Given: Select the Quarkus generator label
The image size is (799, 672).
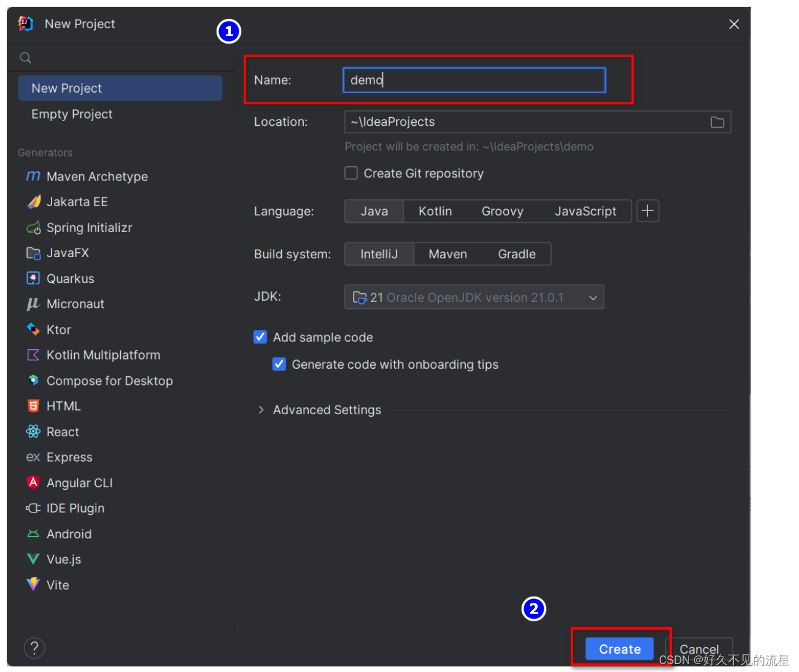Looking at the screenshot, I should point(71,278).
